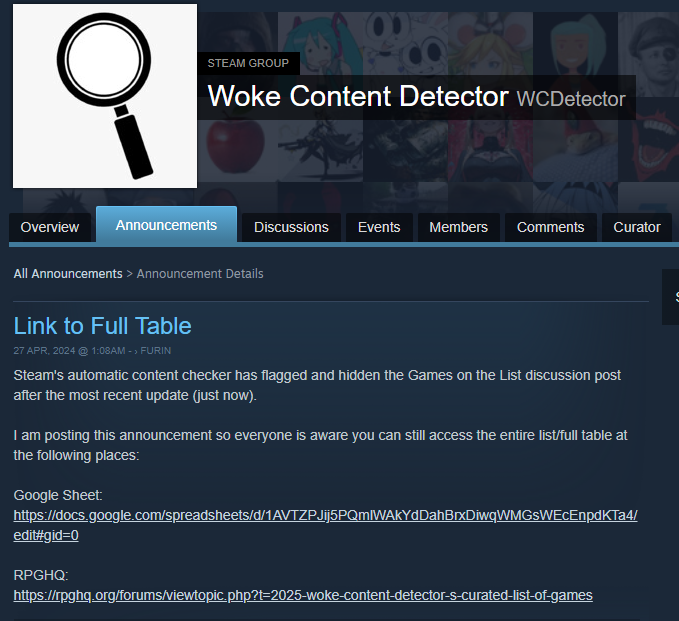Screen dimensions: 679x621
Task: Open the RPGHQ forum topic link
Action: tap(303, 595)
